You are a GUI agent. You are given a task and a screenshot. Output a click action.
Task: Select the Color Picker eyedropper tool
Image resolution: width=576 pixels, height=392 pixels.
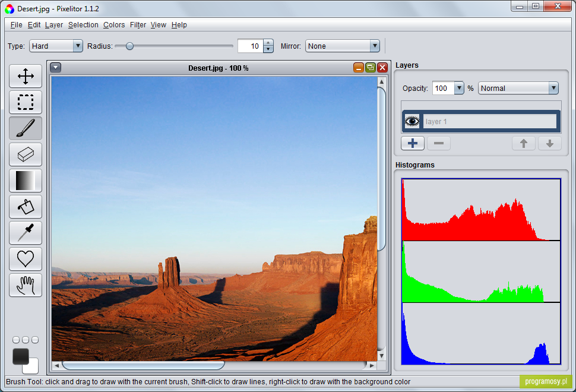pyautogui.click(x=26, y=233)
